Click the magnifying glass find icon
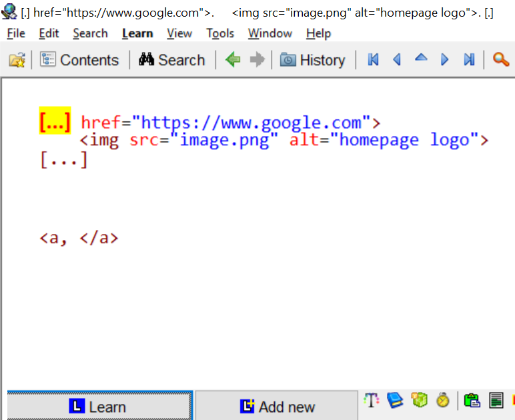This screenshot has height=420, width=515. 501,60
